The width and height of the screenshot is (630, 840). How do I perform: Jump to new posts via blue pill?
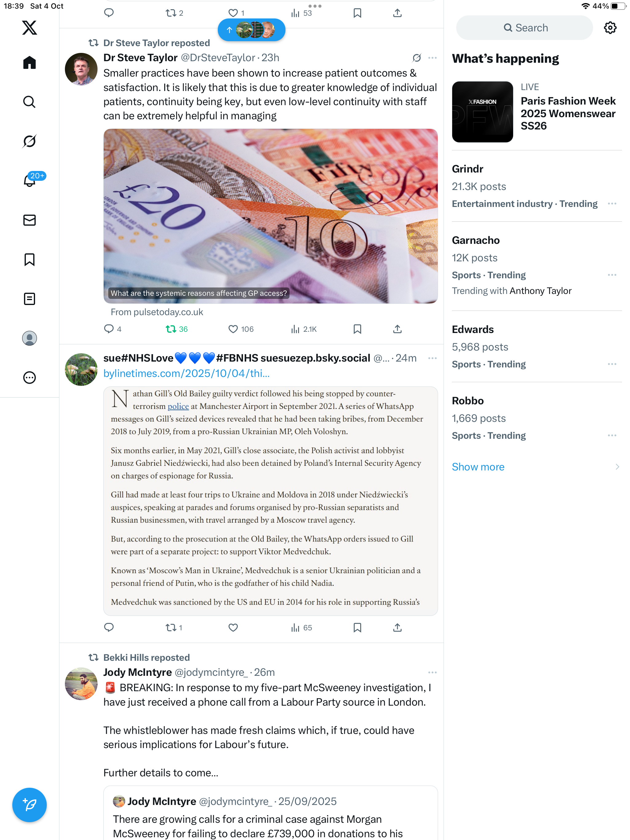251,30
